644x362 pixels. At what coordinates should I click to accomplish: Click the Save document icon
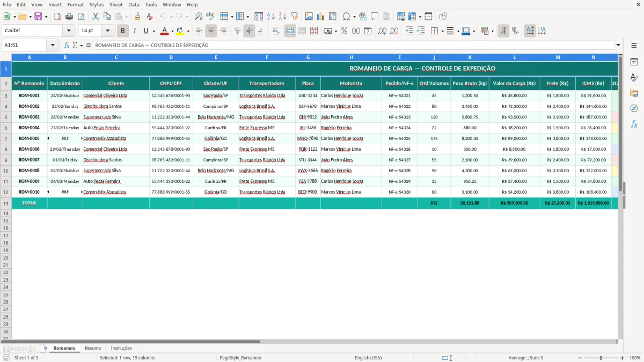click(38, 17)
